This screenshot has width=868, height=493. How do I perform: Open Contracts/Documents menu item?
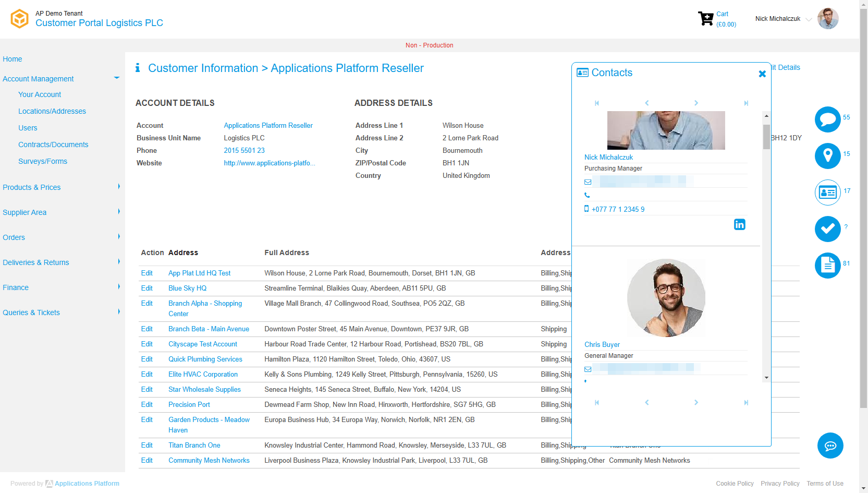click(53, 145)
